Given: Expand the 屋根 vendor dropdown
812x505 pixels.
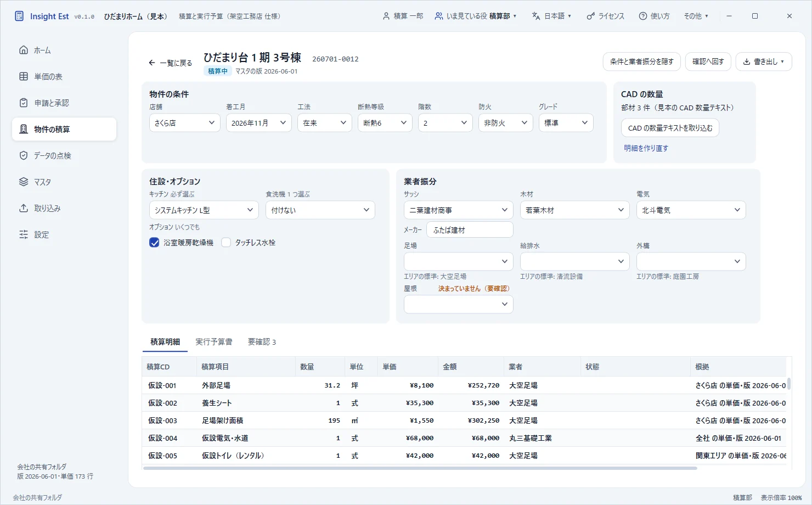Looking at the screenshot, I should (x=459, y=304).
